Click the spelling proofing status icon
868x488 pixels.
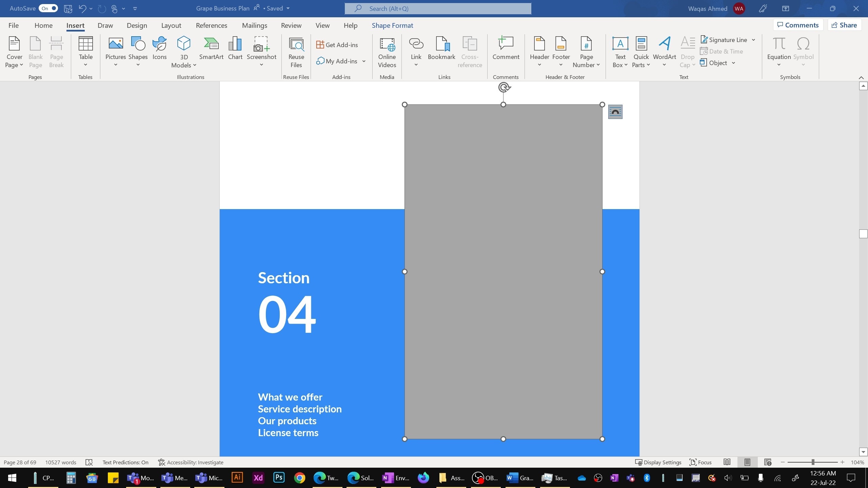pos(89,462)
